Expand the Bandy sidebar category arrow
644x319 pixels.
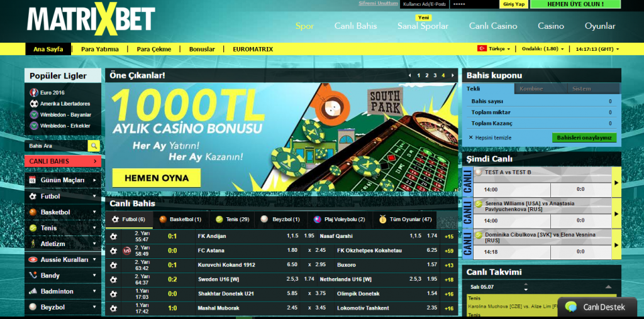tap(94, 276)
